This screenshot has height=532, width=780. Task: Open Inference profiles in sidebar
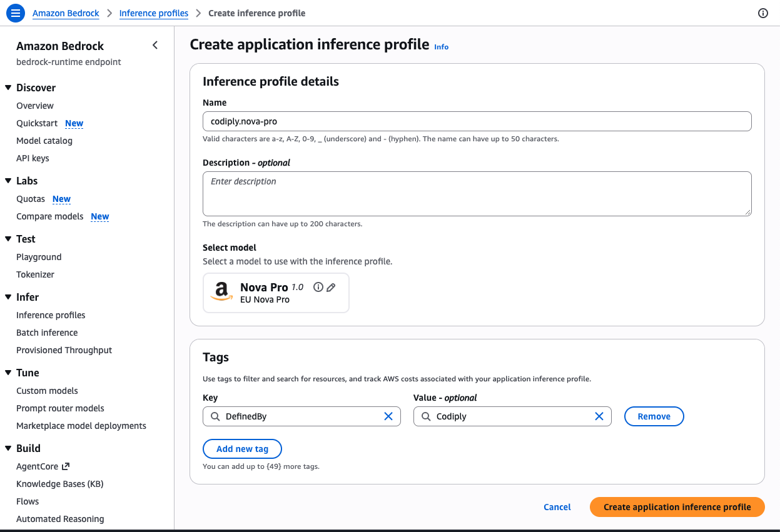point(51,315)
